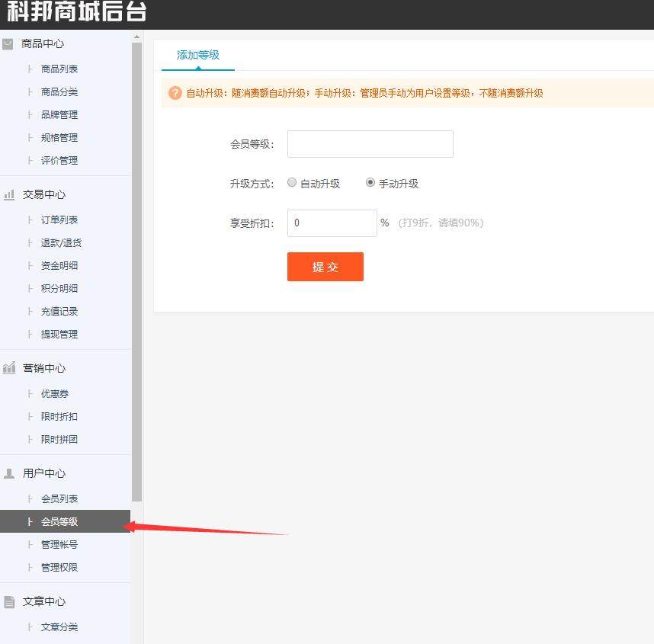Open 品牌管理 in the sidebar

[59, 115]
